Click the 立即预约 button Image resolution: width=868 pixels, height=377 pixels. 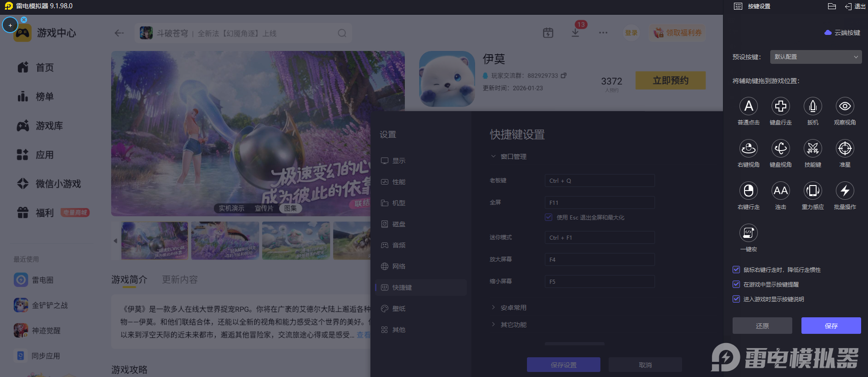coord(671,80)
